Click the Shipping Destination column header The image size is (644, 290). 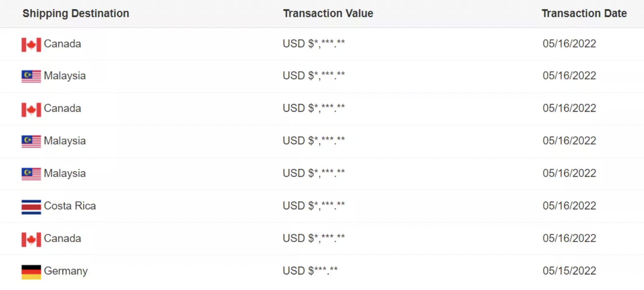pyautogui.click(x=76, y=13)
